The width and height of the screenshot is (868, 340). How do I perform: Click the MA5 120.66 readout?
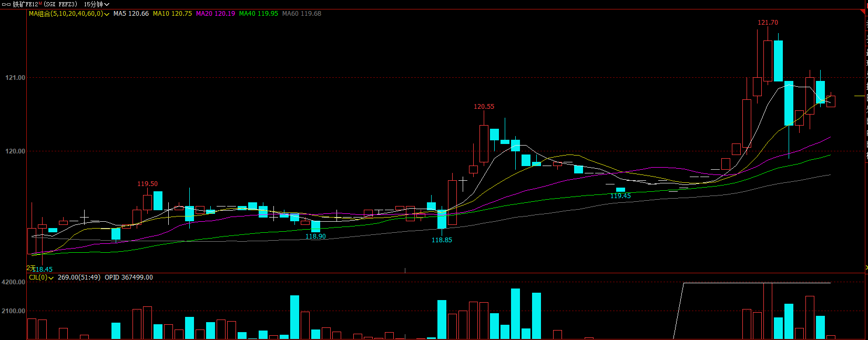click(131, 14)
